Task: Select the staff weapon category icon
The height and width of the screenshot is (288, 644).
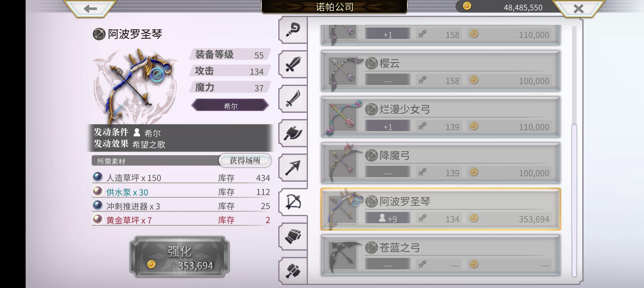Action: pyautogui.click(x=293, y=30)
